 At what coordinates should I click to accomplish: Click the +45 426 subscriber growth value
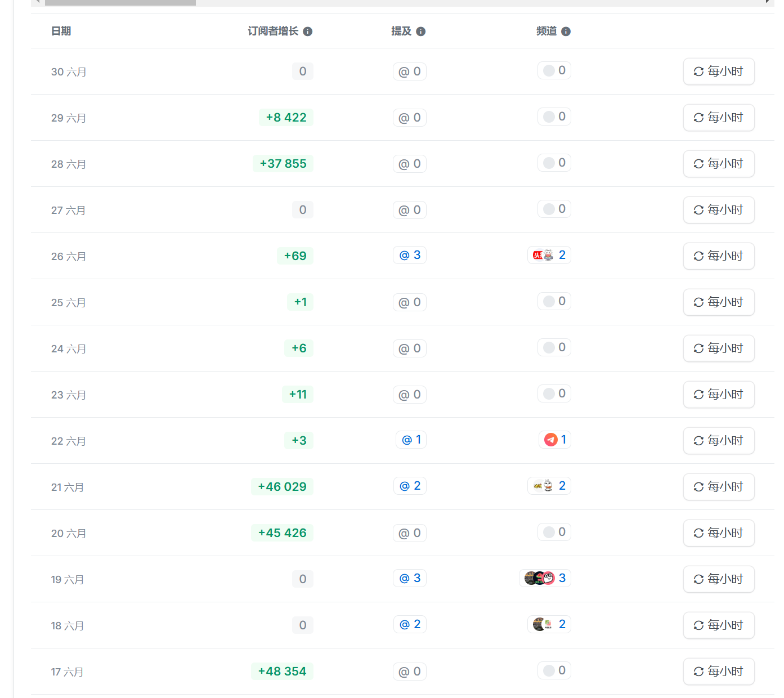(282, 533)
